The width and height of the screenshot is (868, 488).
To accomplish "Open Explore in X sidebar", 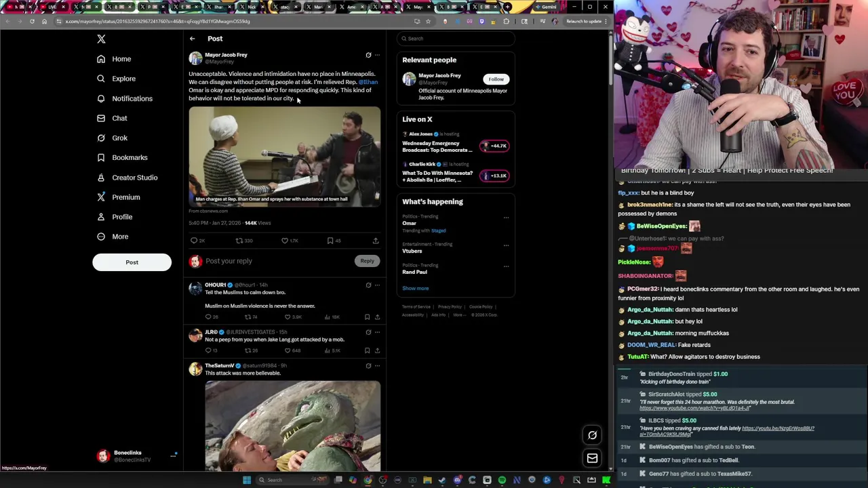I will [x=115, y=79].
